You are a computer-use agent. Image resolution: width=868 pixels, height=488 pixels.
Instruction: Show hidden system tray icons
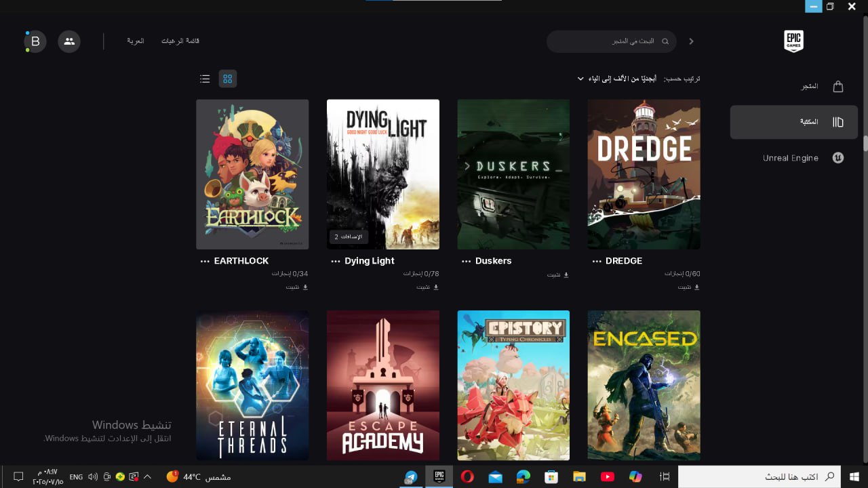click(x=147, y=476)
